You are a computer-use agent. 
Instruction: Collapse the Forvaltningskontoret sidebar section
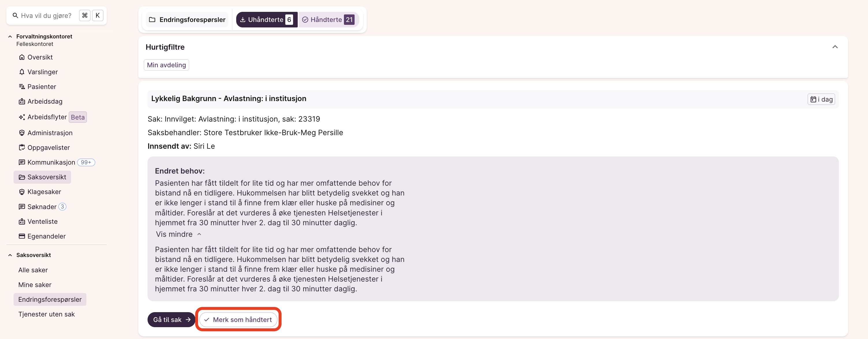pyautogui.click(x=10, y=36)
